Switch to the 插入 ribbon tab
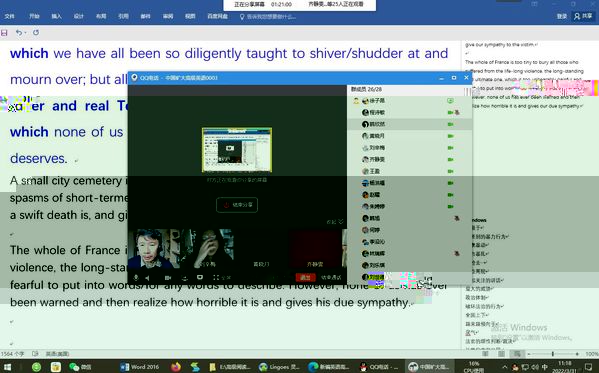 (x=57, y=16)
